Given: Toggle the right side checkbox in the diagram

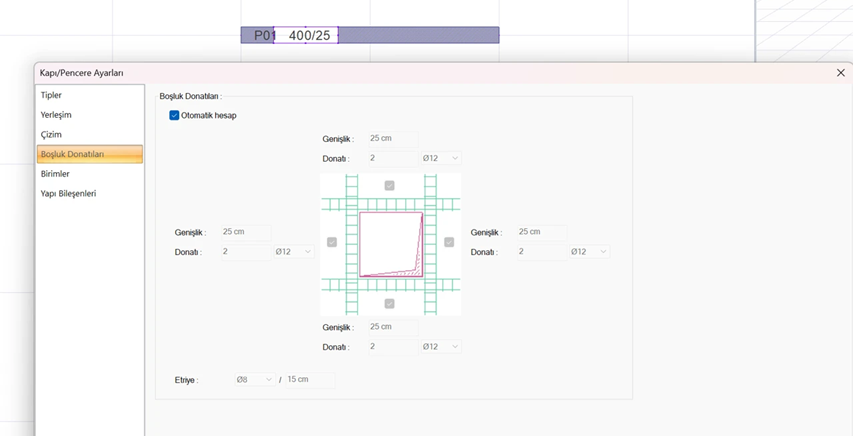Looking at the screenshot, I should [x=449, y=242].
